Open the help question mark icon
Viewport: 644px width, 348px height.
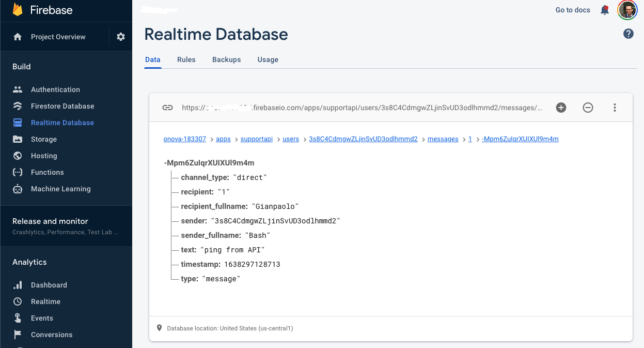(628, 34)
